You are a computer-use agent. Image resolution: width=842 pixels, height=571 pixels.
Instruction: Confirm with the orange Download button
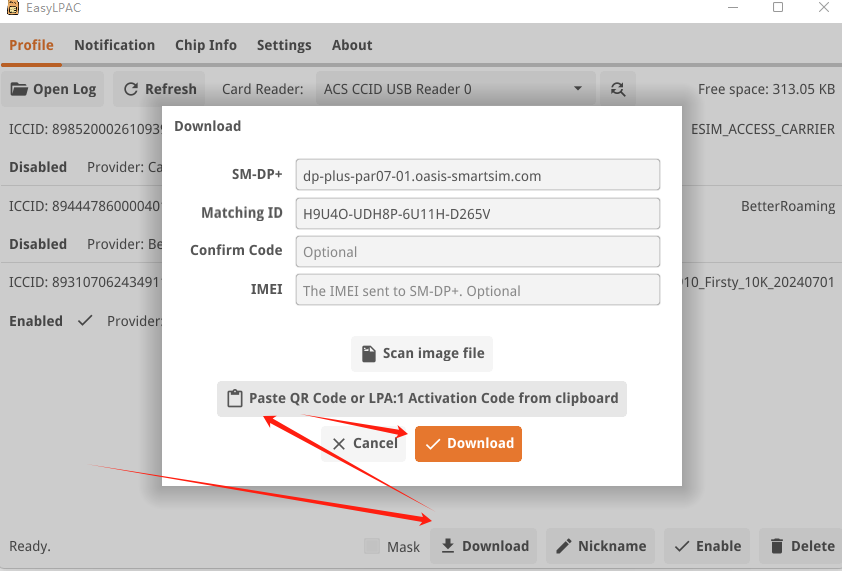468,443
